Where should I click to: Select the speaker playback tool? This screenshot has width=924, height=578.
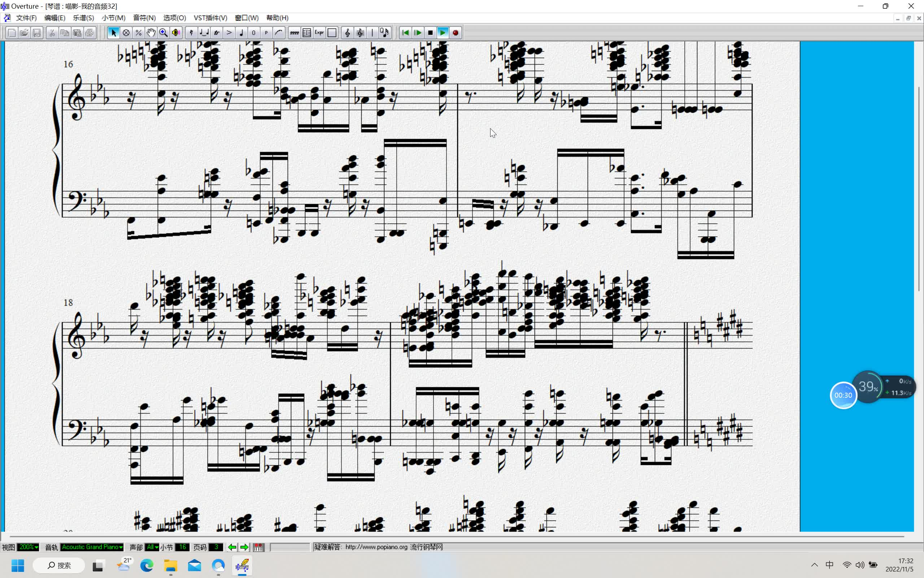point(176,33)
